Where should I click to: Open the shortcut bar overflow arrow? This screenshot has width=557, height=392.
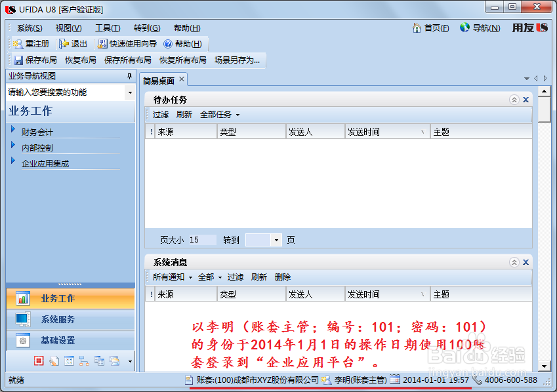[130, 361]
